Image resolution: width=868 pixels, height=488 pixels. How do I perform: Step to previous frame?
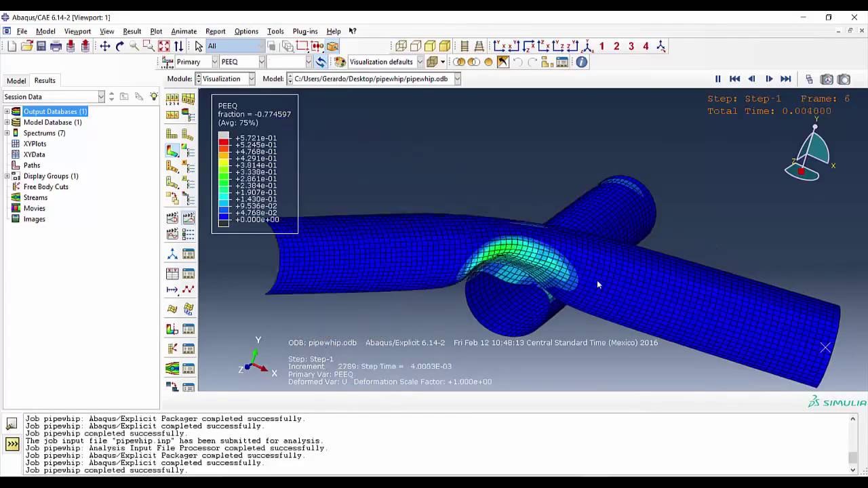click(x=751, y=79)
